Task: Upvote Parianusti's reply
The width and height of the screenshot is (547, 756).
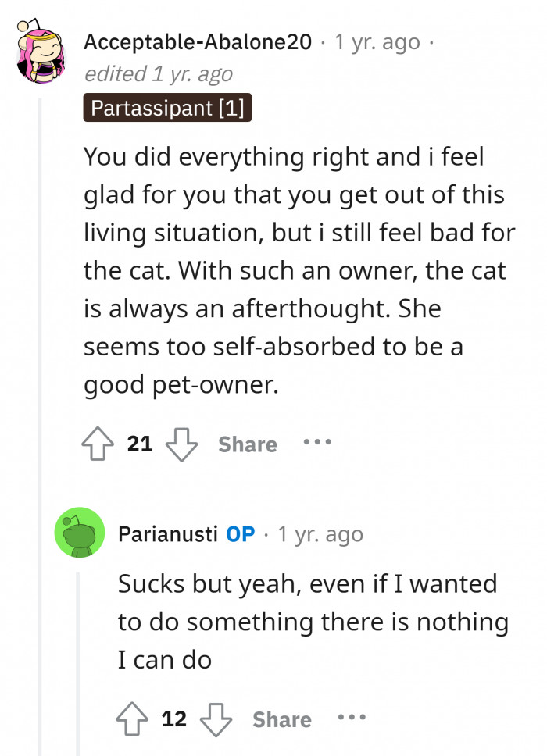Action: pos(133,719)
